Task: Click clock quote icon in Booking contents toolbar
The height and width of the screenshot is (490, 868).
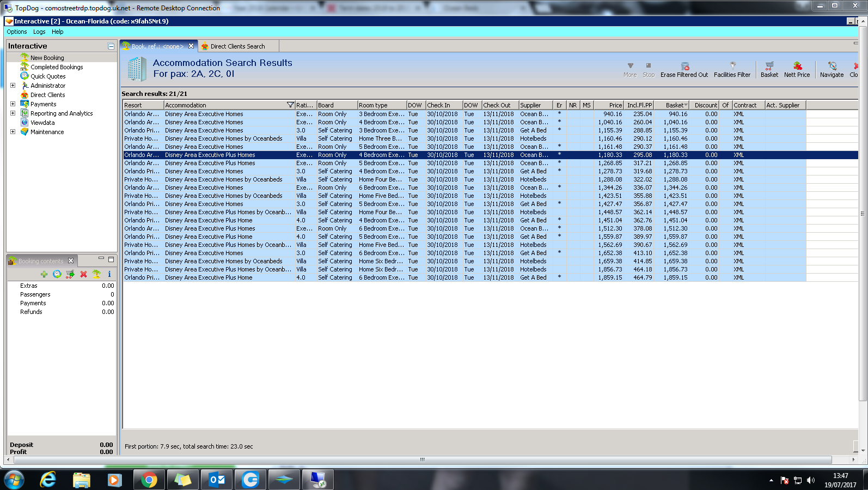Action: [x=57, y=274]
